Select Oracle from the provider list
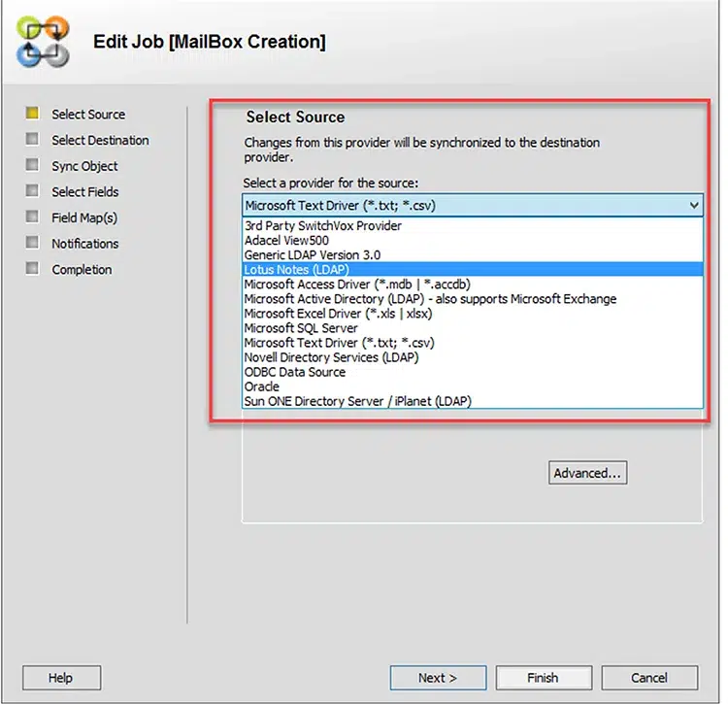This screenshot has width=728, height=704. click(x=473, y=386)
